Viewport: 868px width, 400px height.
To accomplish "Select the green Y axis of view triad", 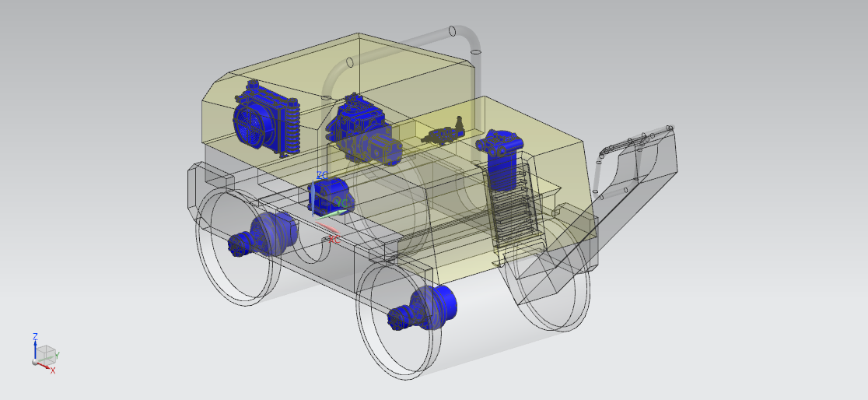I will [54, 356].
